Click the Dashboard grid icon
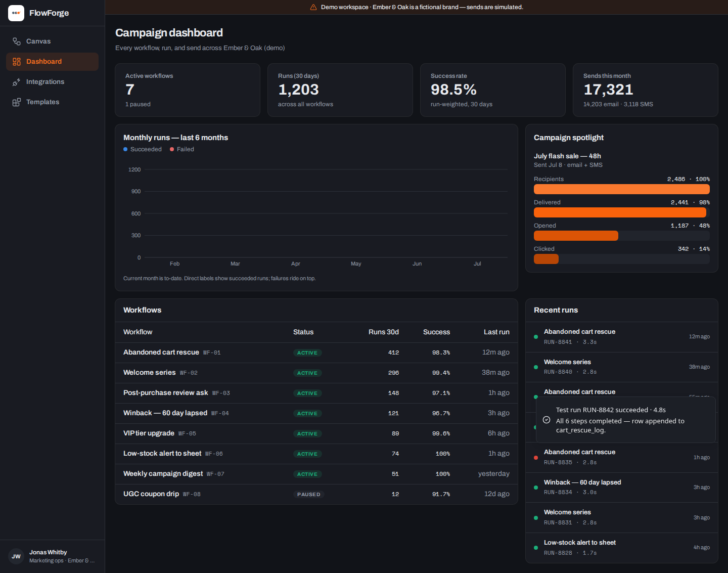 coord(17,62)
